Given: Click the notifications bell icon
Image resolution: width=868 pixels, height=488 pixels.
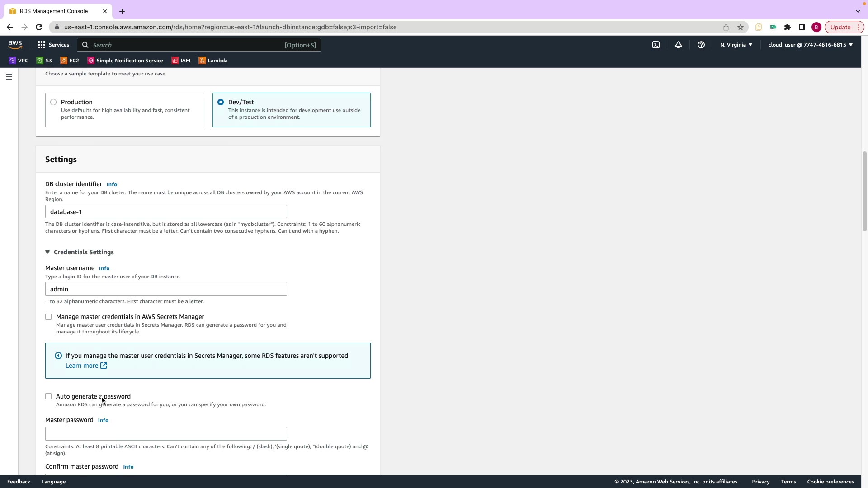Looking at the screenshot, I should (678, 45).
